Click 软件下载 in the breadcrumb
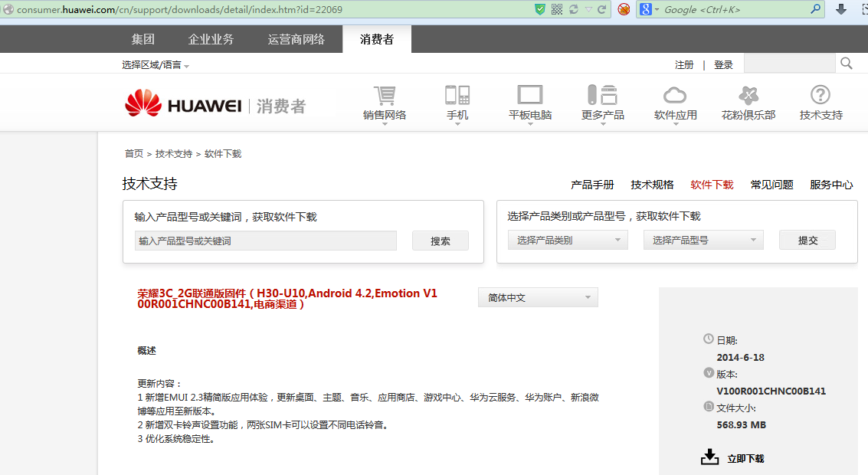 [223, 153]
